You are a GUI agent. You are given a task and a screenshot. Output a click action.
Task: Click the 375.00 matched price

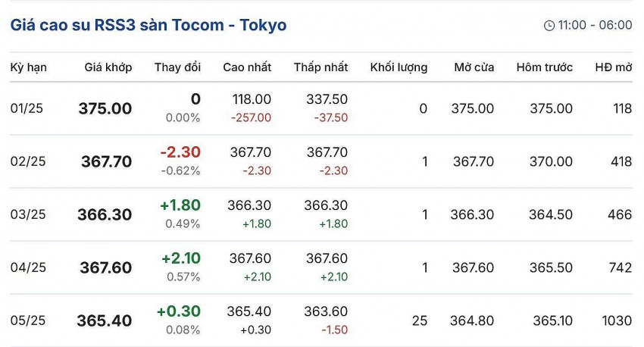105,108
